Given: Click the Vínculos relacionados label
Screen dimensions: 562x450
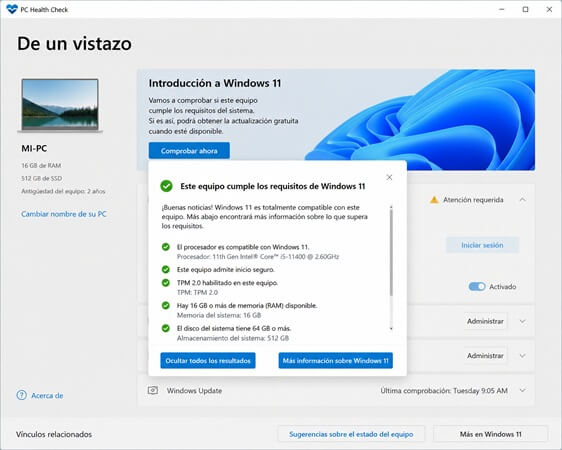Looking at the screenshot, I should pyautogui.click(x=54, y=434).
